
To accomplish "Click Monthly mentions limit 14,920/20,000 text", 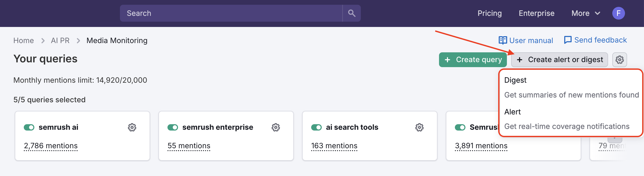I will [80, 80].
